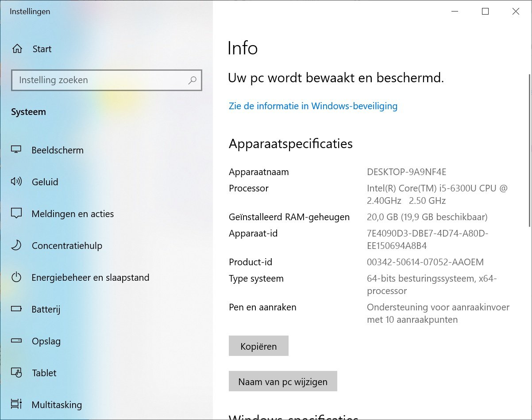The image size is (532, 420).
Task: Focus the Instelling zoeken search field
Action: (107, 80)
